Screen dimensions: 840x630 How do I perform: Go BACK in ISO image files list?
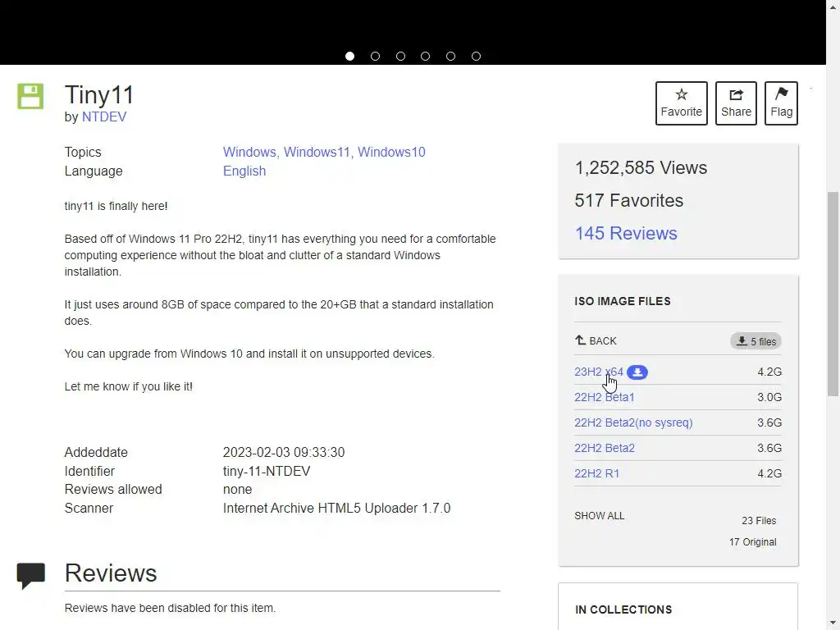[x=596, y=340]
